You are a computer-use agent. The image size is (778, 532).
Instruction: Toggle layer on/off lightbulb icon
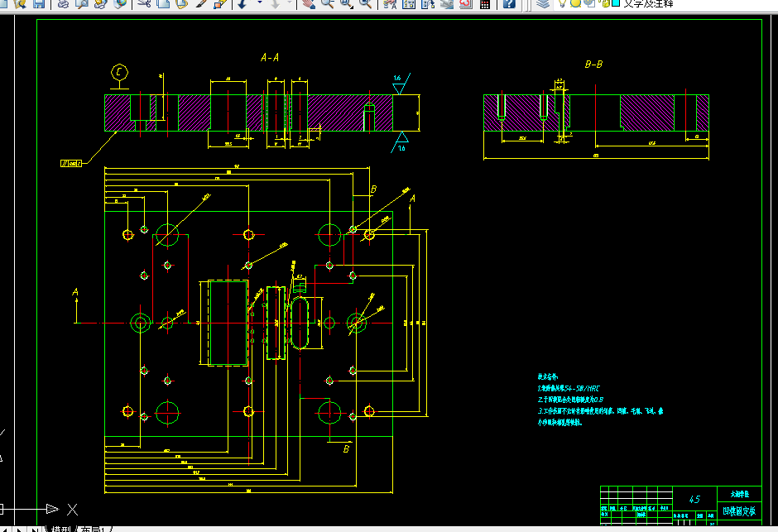click(x=562, y=3)
